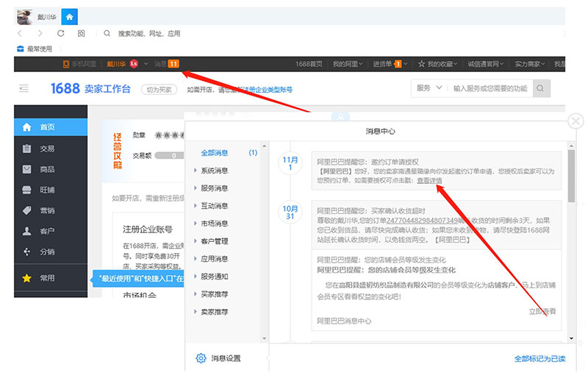Click the category list scroll up arrow
The image size is (588, 381).
pos(264,146)
